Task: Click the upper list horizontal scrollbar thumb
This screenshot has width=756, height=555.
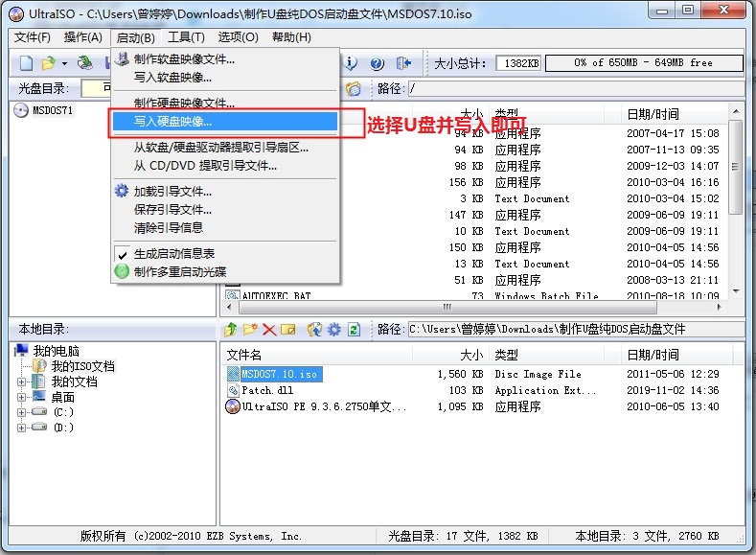Action: [446, 307]
